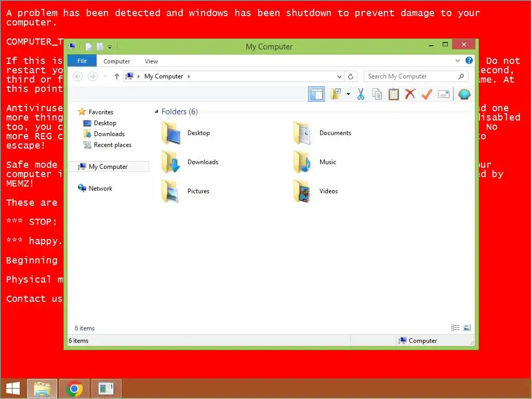Click the Rename toolbar icon
532x399 pixels.
[x=444, y=94]
